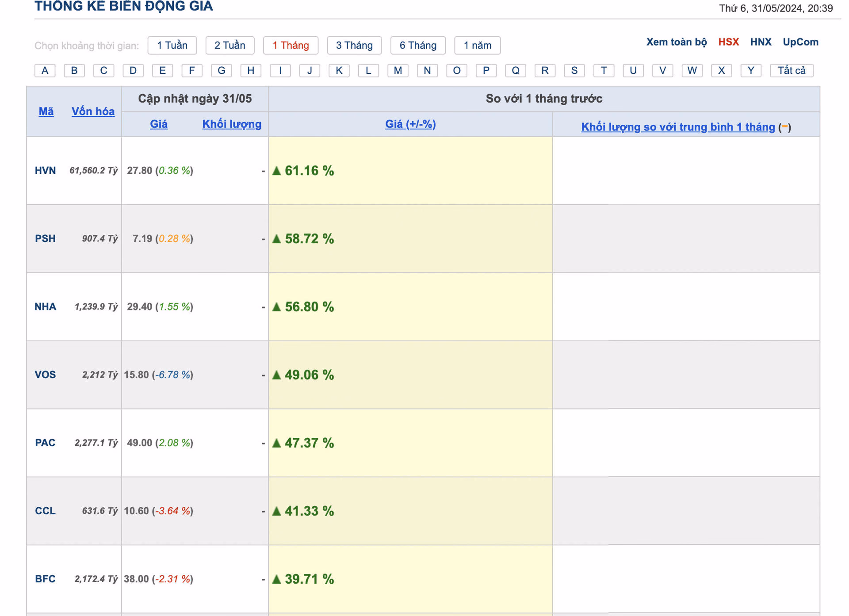The width and height of the screenshot is (849, 616).
Task: Select the 1 Tuần time range
Action: [x=172, y=45]
